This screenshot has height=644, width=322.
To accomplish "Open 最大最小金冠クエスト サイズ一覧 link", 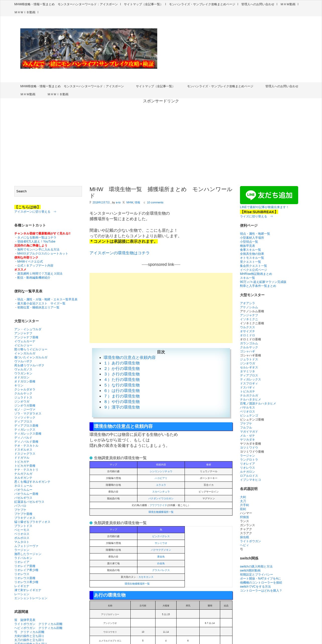I will (x=41, y=303).
